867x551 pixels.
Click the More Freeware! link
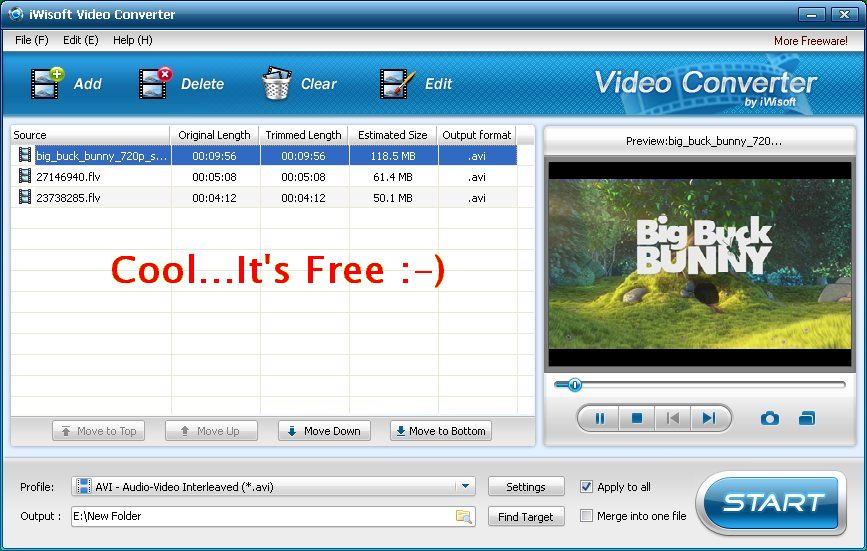[811, 41]
